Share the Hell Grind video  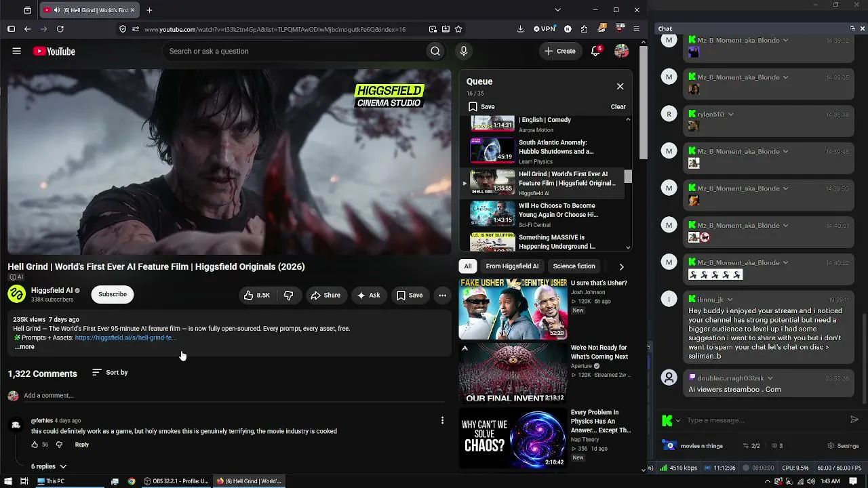[325, 295]
